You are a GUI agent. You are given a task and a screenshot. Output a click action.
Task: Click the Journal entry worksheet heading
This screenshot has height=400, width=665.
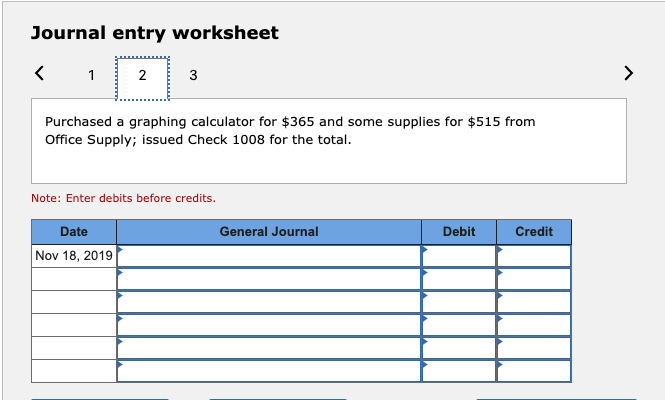pos(155,33)
